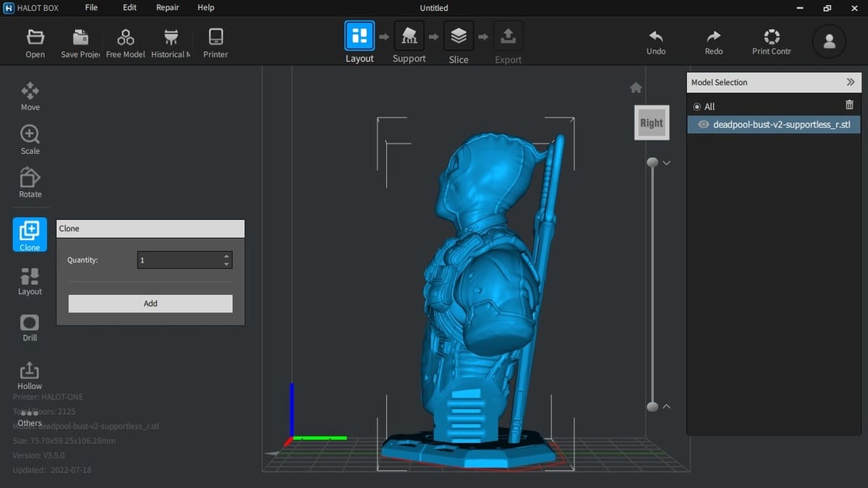Image resolution: width=868 pixels, height=488 pixels.
Task: Click the HALOT BOX app logo
Action: coord(9,8)
